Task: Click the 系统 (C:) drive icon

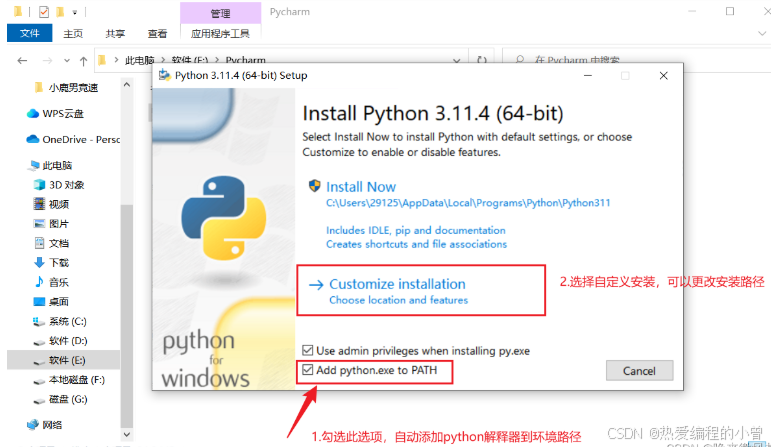Action: [x=39, y=322]
